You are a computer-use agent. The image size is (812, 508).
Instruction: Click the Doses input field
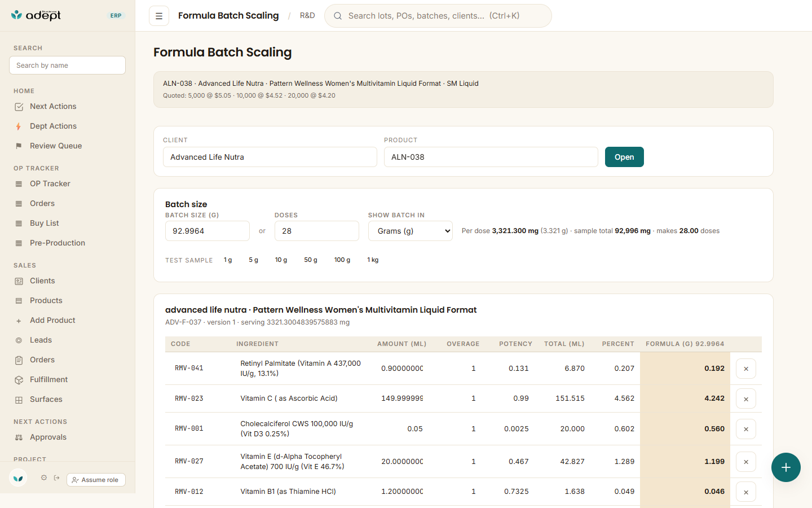pyautogui.click(x=317, y=231)
